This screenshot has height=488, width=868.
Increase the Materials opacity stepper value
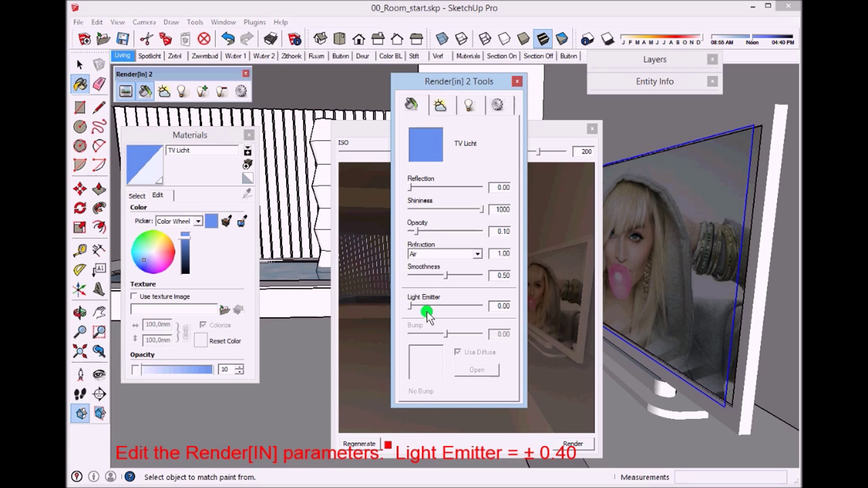(x=239, y=367)
